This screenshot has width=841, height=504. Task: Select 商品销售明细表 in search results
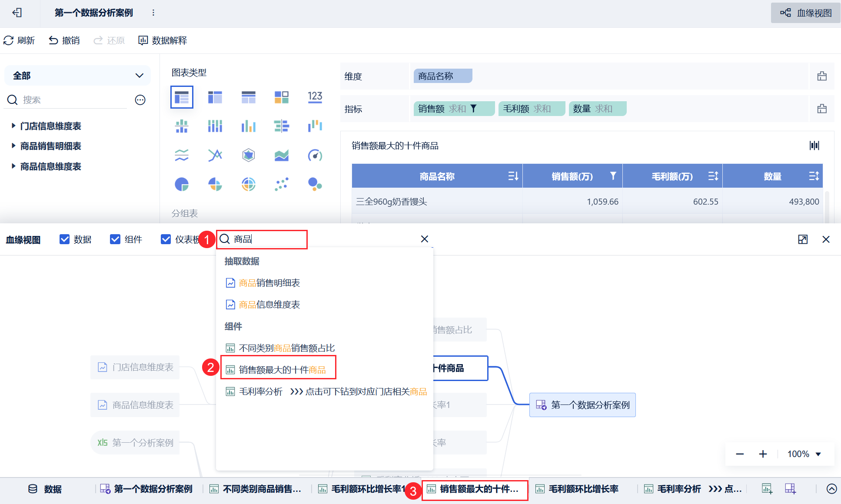269,283
